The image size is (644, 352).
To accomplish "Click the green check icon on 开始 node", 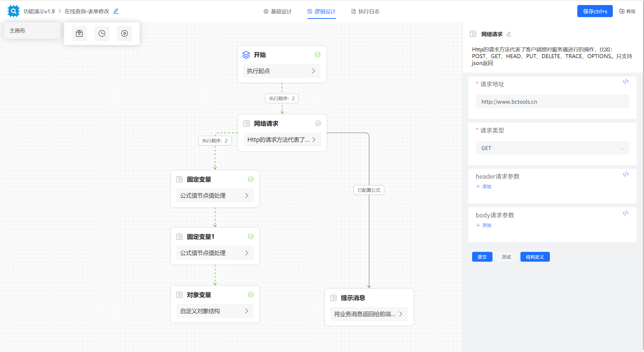I will (317, 55).
